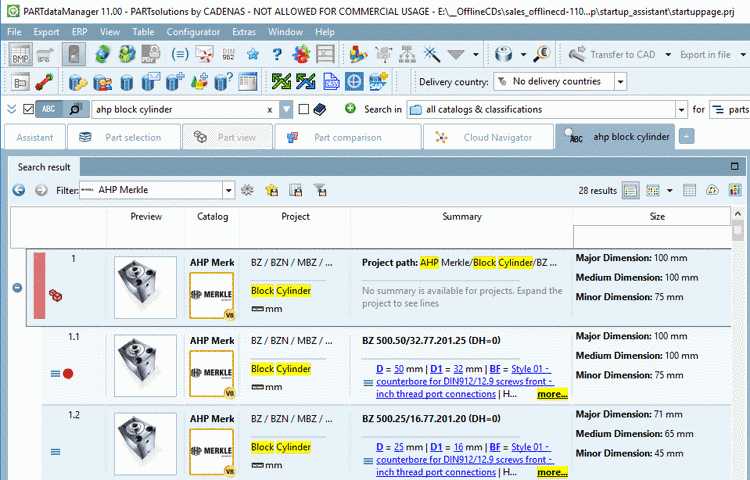The width and height of the screenshot is (750, 480).
Task: Open the search history dropdown arrow
Action: [x=286, y=109]
